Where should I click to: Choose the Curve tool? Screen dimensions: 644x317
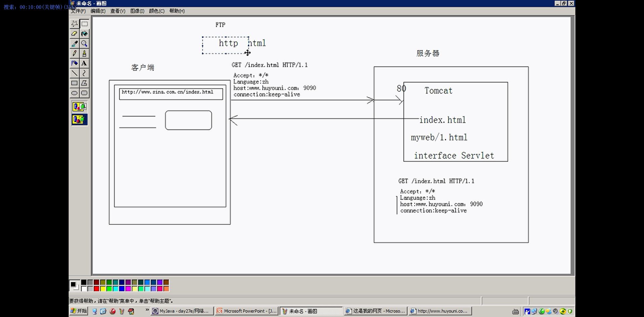click(x=84, y=73)
